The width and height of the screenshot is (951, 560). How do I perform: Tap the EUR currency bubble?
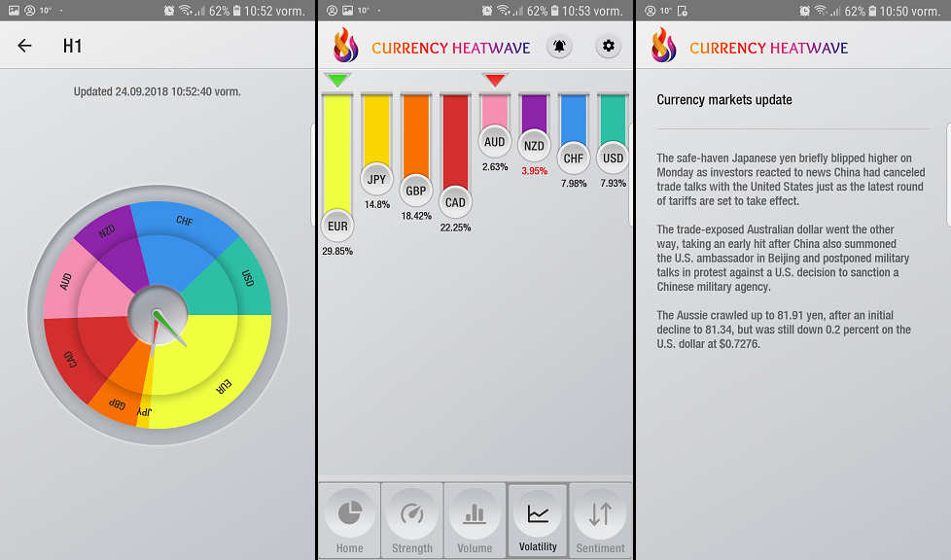click(337, 226)
